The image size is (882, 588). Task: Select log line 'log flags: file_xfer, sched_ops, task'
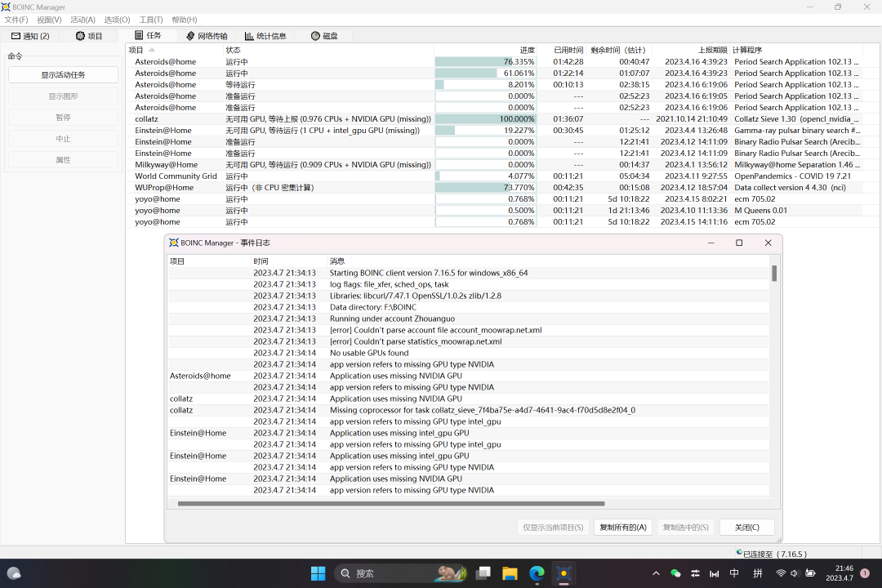tap(469, 285)
